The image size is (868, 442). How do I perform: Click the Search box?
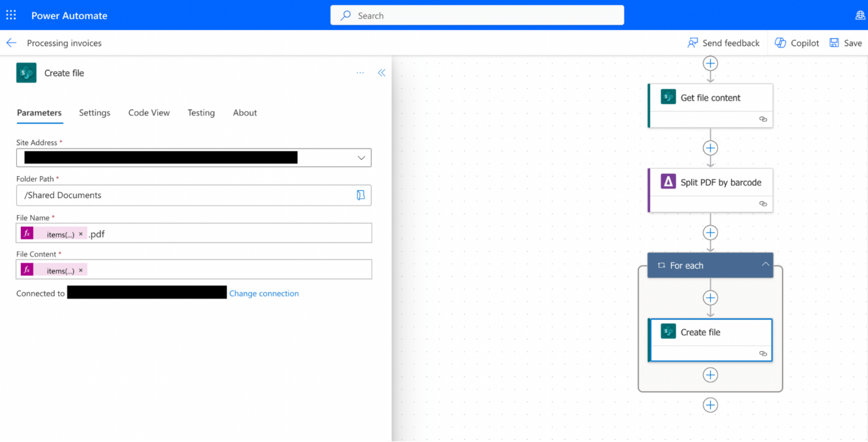coord(477,16)
